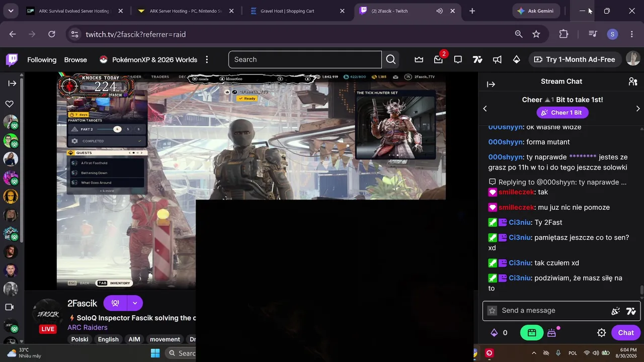Click the Get Bits diamond icon in header

[x=516, y=59]
